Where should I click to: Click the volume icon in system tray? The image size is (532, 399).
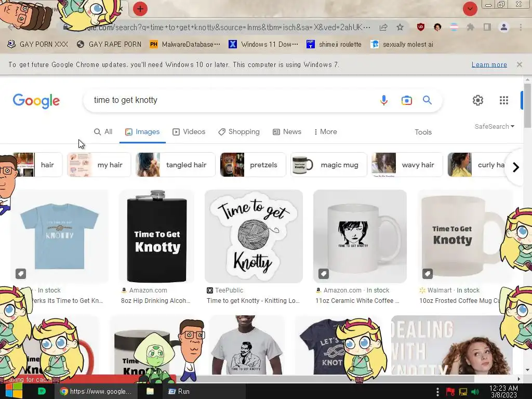click(x=475, y=392)
